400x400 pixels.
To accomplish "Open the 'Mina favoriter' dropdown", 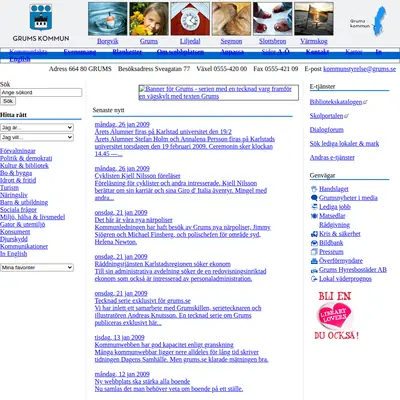I will point(37,267).
